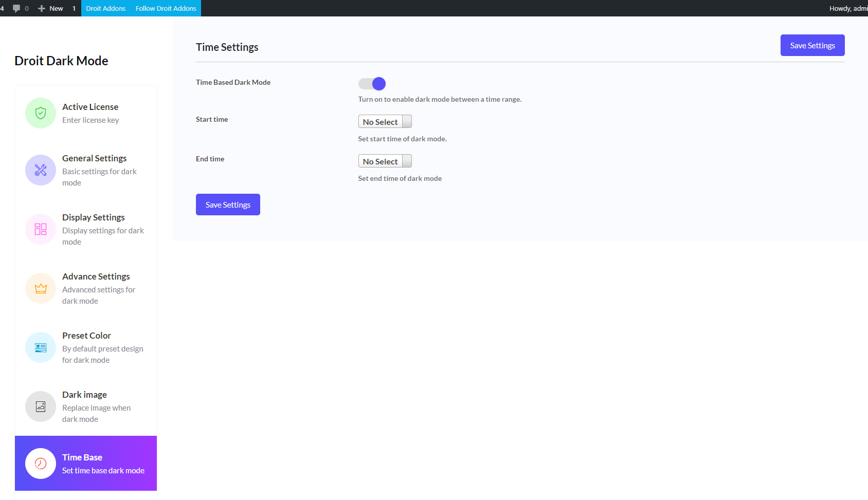Click the General Settings tools icon
Viewport: 868px width, 500px height.
pos(41,170)
